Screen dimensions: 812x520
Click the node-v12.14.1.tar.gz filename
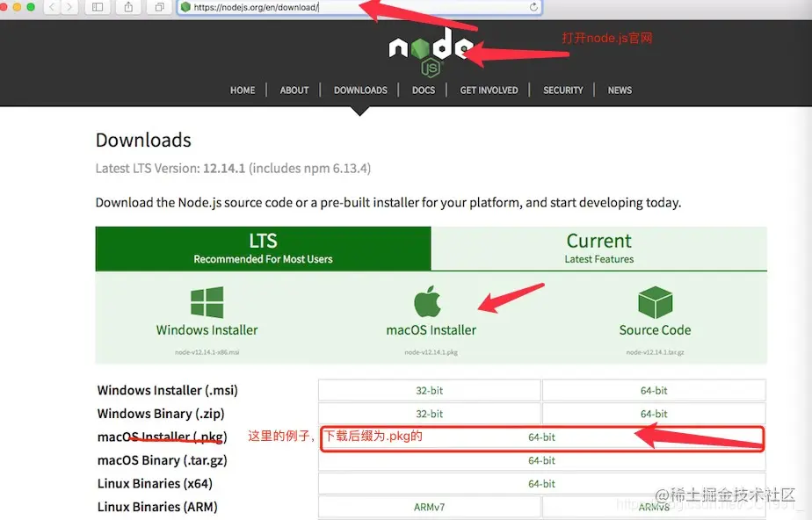click(x=655, y=352)
